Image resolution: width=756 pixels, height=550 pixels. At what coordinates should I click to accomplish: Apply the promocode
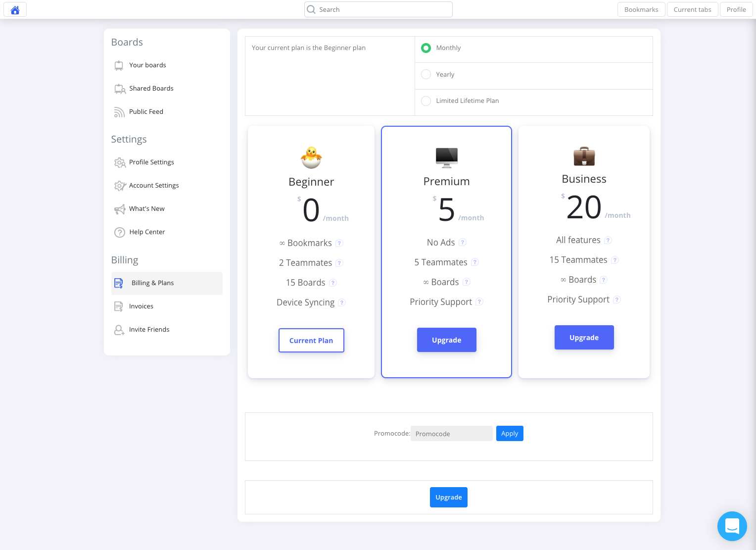click(510, 434)
